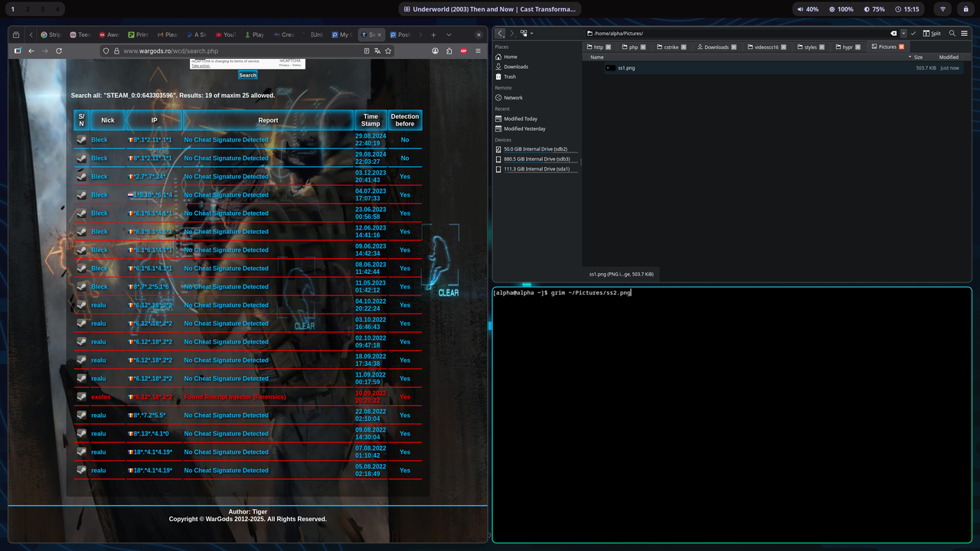The image size is (980, 551).
Task: Open Found Rlscript Injector report link
Action: tap(235, 397)
